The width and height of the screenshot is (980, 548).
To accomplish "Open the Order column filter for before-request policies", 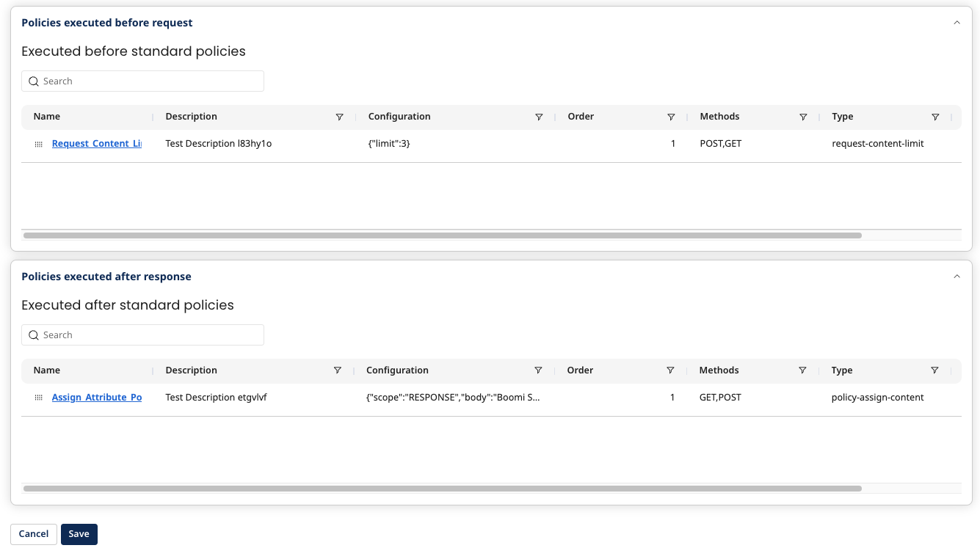I will [671, 117].
